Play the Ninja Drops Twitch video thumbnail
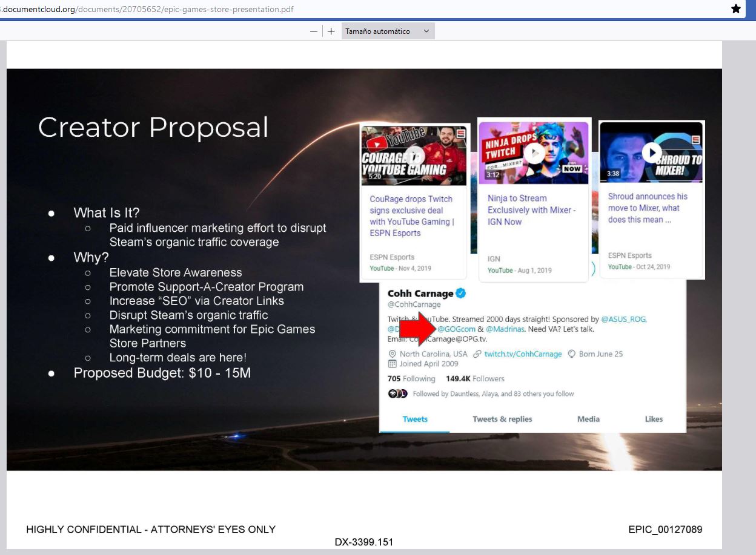The image size is (756, 555). click(534, 153)
